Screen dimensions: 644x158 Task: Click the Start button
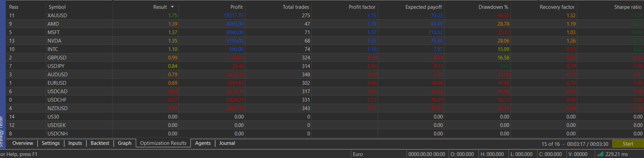point(628,144)
